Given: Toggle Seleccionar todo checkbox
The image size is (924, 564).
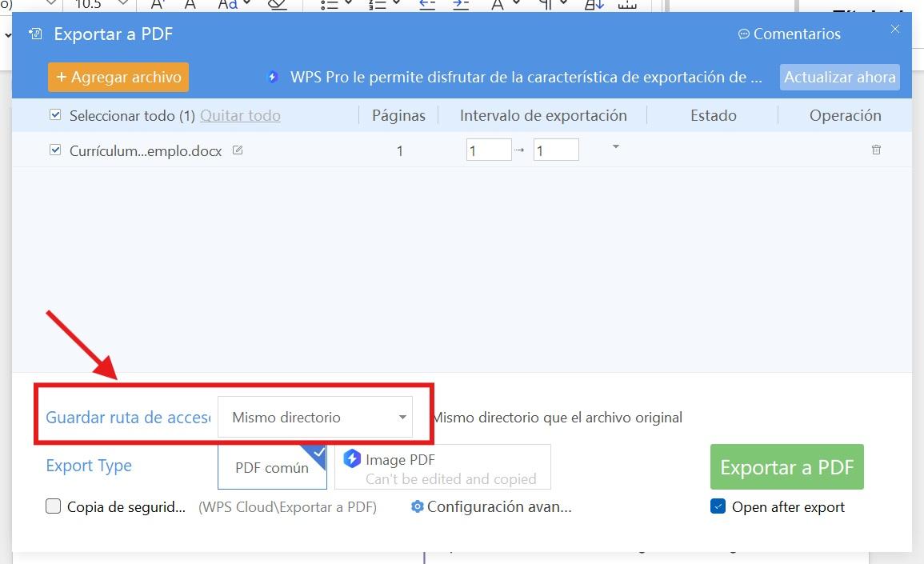Looking at the screenshot, I should pyautogui.click(x=55, y=115).
